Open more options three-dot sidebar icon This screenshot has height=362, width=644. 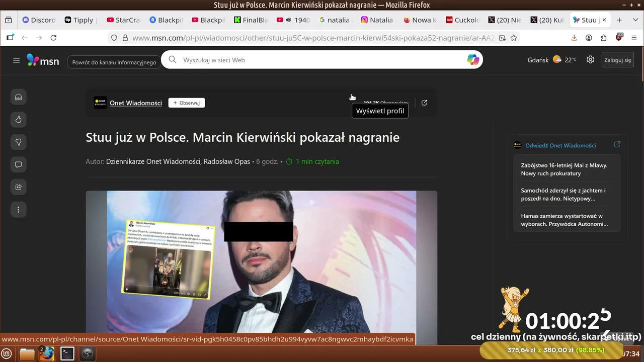tap(19, 210)
